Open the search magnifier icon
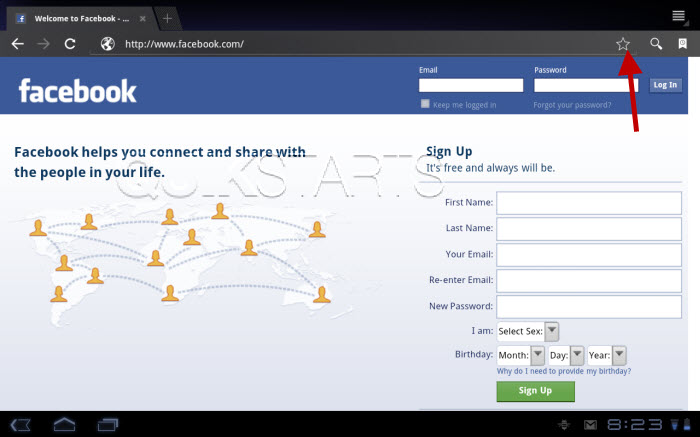 tap(656, 43)
